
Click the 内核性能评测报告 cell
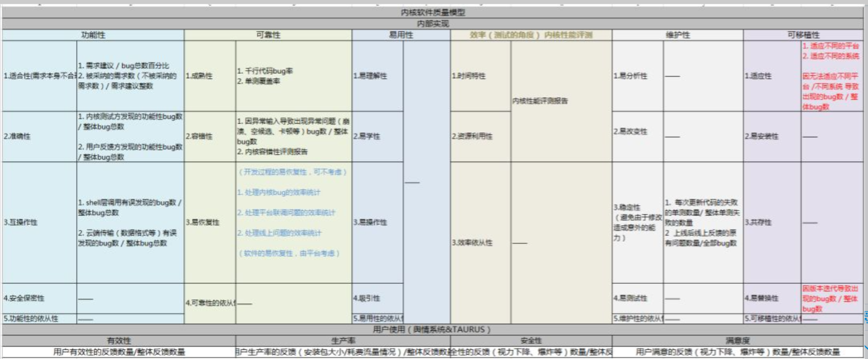(x=561, y=101)
